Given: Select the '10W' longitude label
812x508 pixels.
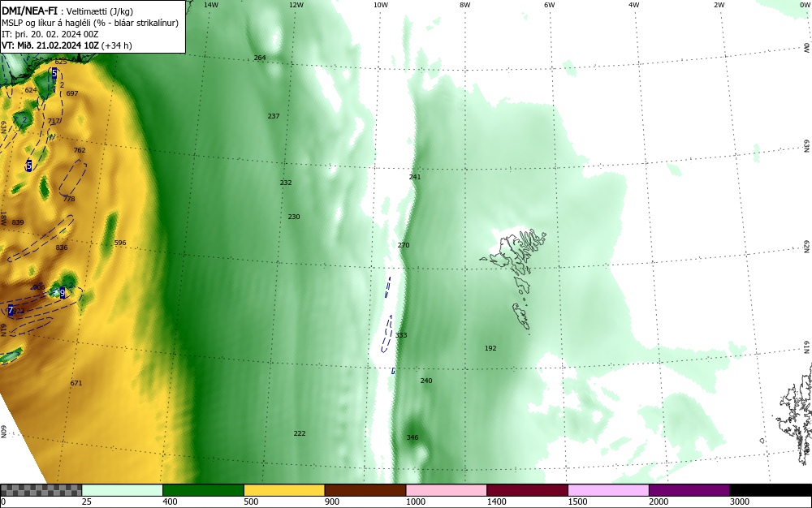Looking at the screenshot, I should click(x=381, y=5).
